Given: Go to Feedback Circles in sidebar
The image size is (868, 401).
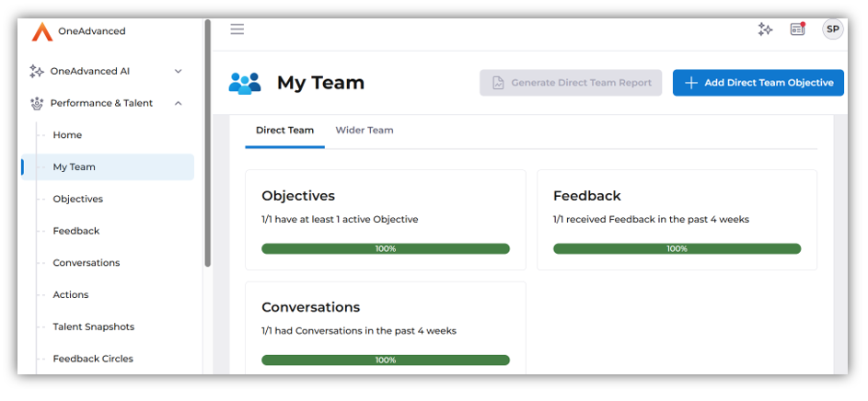Looking at the screenshot, I should 93,359.
